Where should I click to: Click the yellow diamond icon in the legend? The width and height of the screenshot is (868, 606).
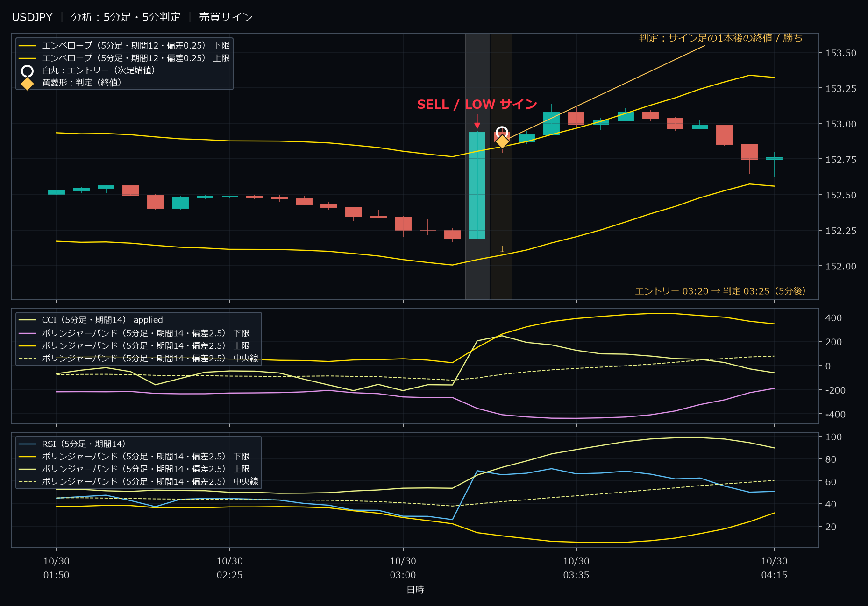point(27,84)
